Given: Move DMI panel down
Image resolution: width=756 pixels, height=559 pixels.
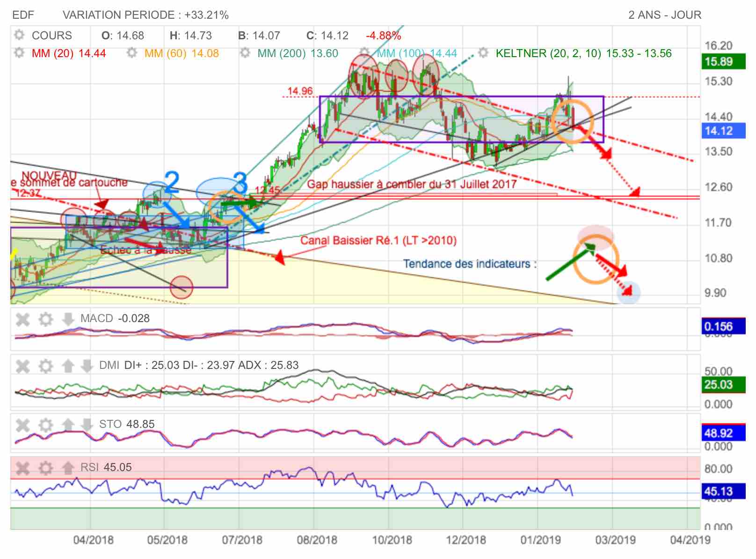Looking at the screenshot, I should point(87,366).
